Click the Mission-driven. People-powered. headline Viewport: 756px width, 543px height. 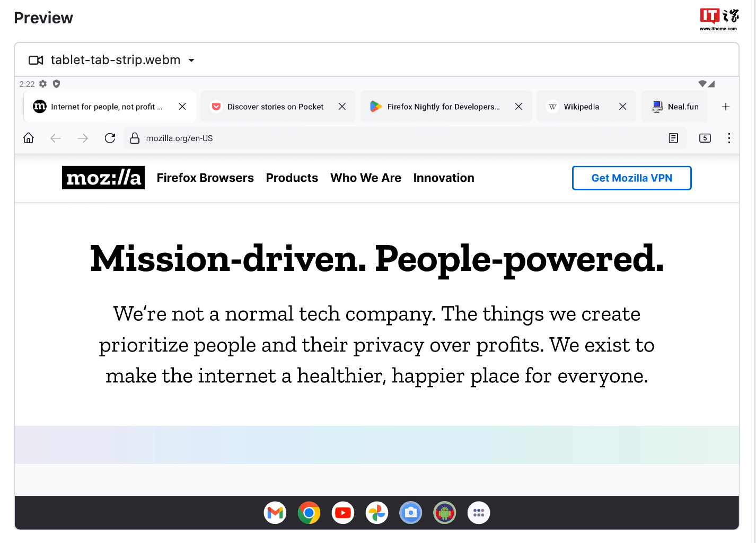377,259
